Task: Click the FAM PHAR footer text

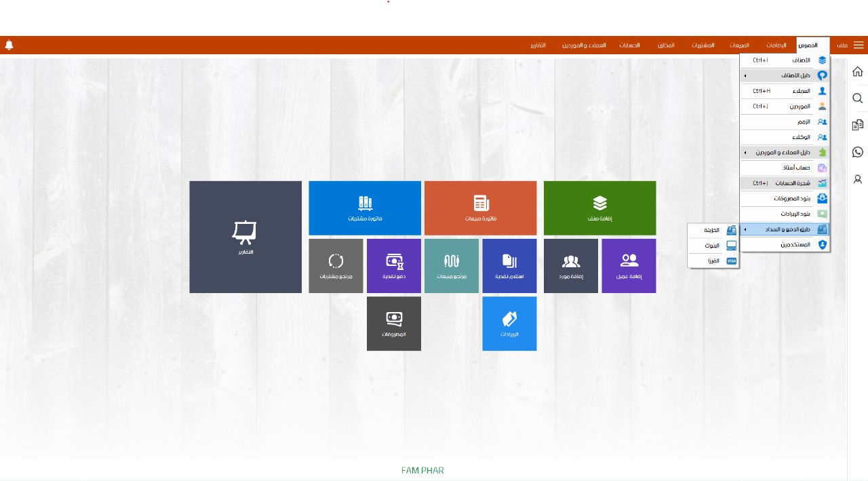Action: [422, 470]
